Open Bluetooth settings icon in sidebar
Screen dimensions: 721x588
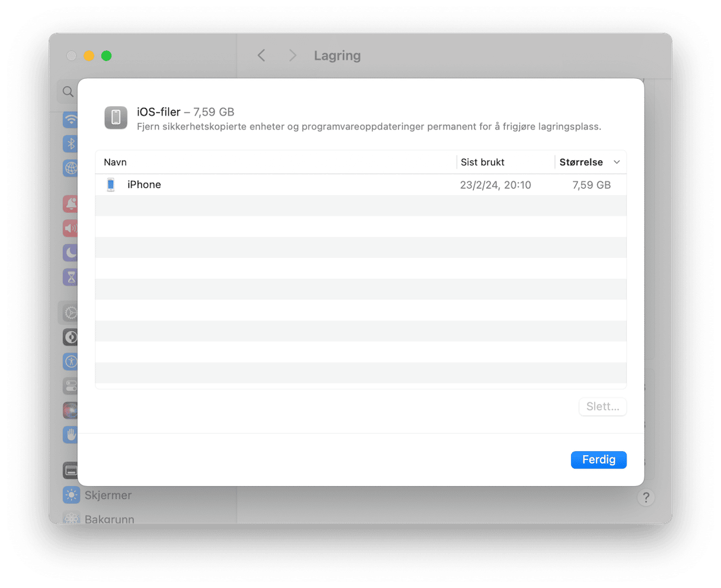point(71,143)
